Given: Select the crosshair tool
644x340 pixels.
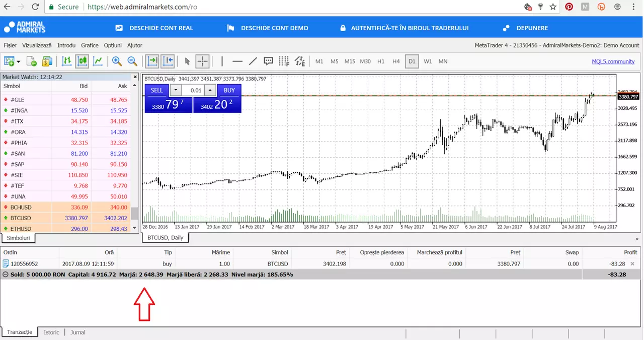Looking at the screenshot, I should 202,61.
